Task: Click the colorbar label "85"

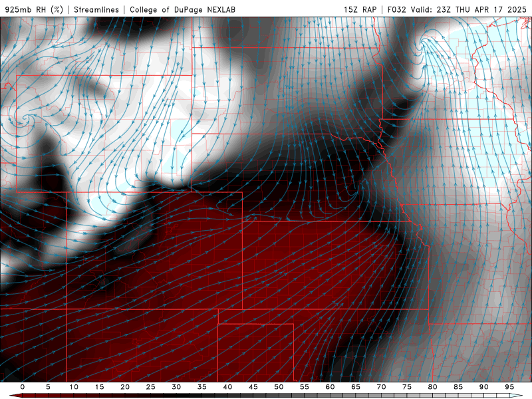Action: point(458,387)
